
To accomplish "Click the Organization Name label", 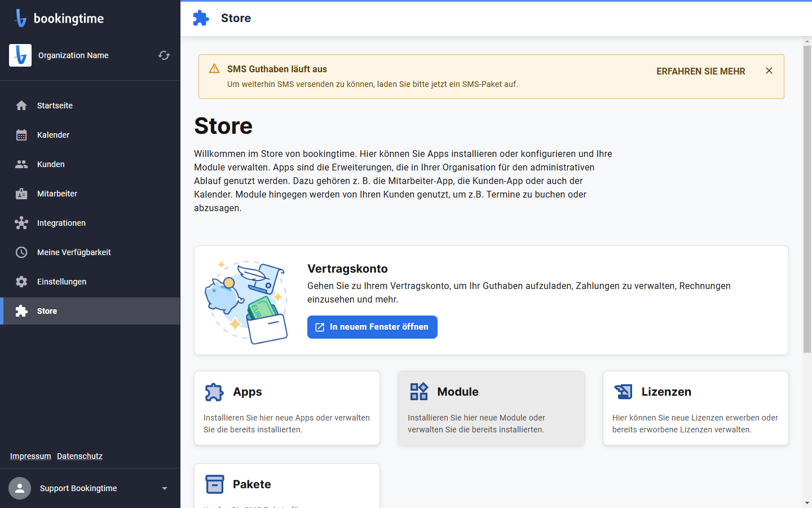I will pos(73,55).
